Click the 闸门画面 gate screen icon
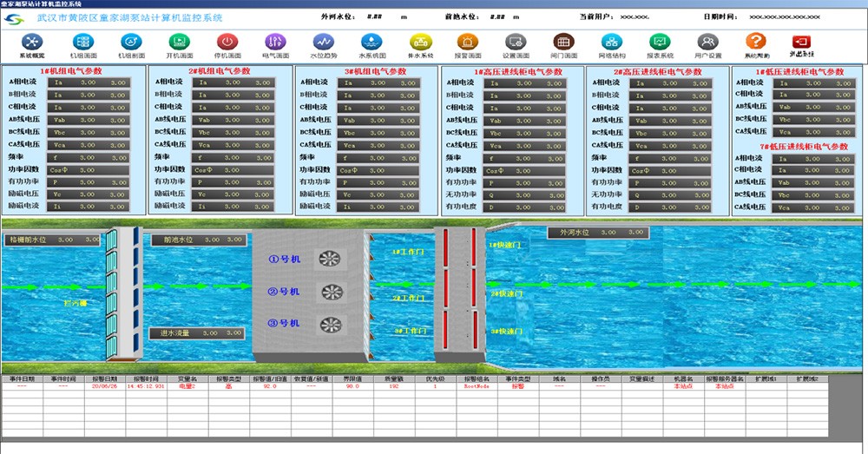The image size is (868, 454). point(563,42)
